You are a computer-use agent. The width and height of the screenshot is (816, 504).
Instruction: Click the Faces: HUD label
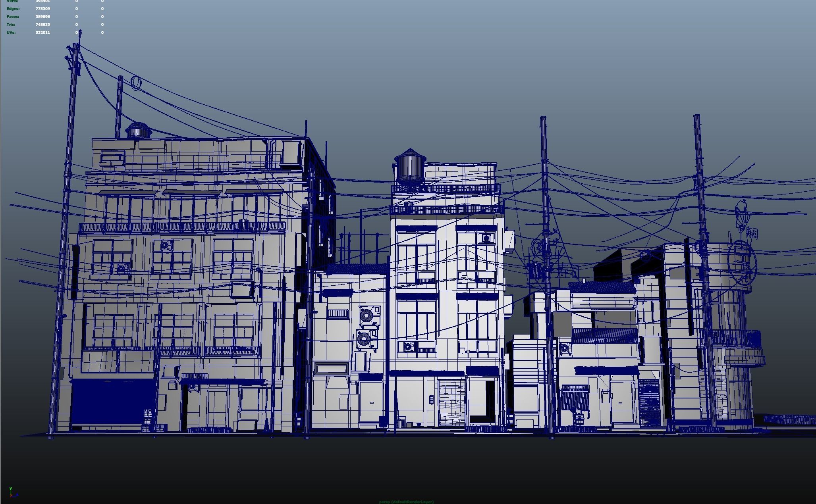tap(13, 17)
